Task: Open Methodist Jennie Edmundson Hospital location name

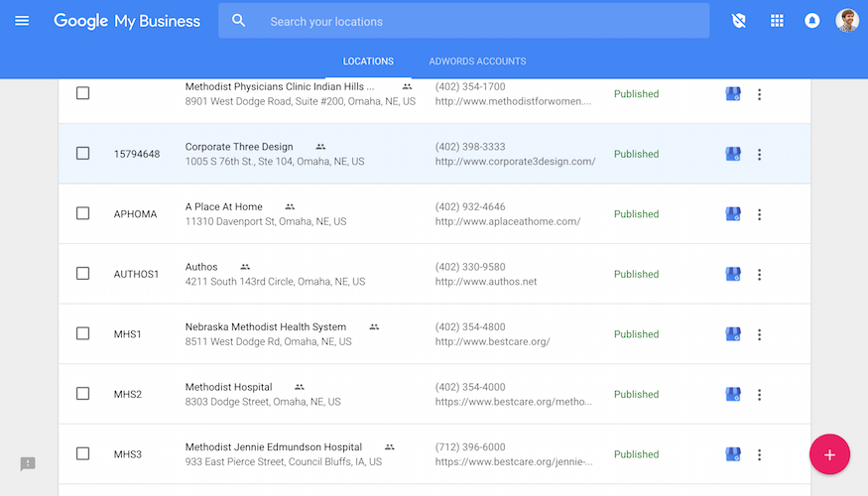Action: point(274,447)
